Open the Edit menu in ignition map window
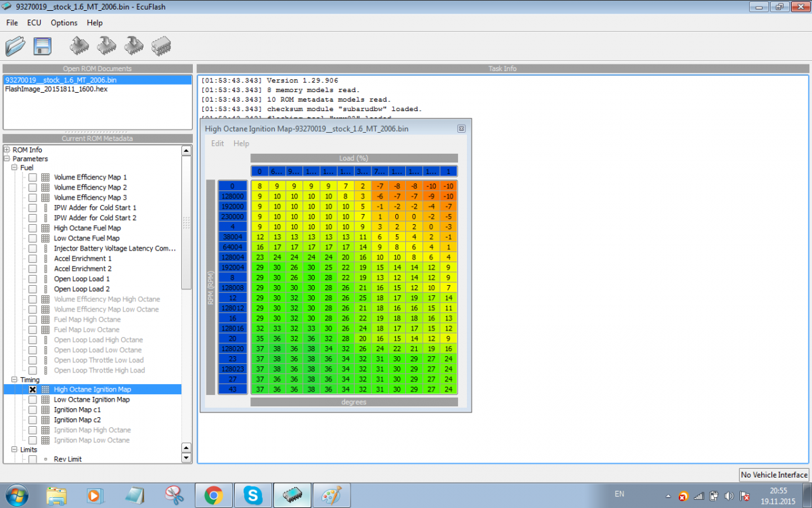 (217, 144)
